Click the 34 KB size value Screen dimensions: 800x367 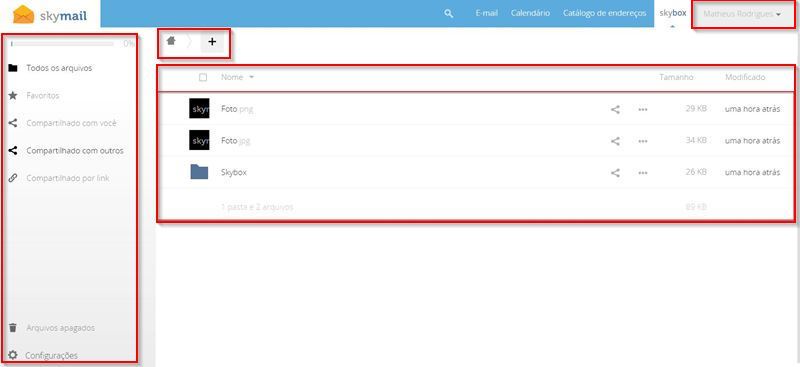[696, 140]
